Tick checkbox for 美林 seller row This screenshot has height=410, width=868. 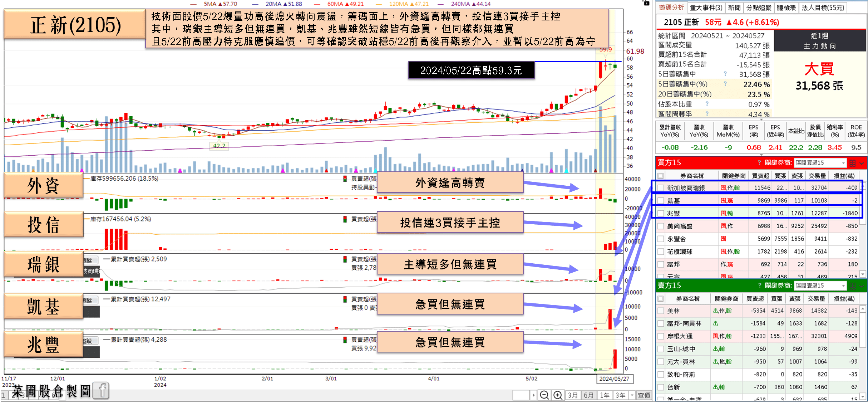[661, 311]
